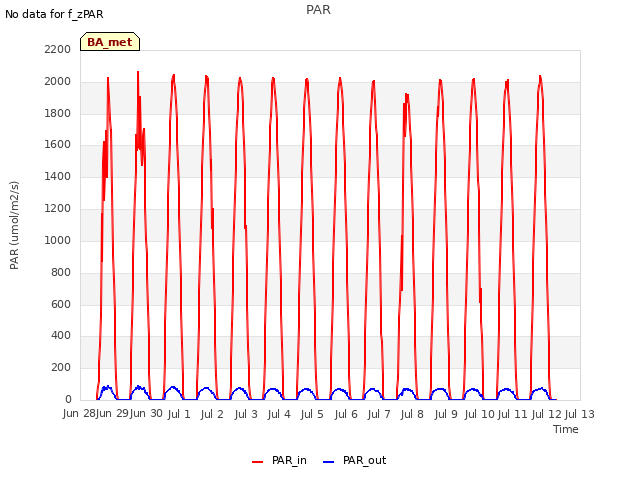
Task: Click the Jun 30 x-axis tick label
Action: click(146, 414)
